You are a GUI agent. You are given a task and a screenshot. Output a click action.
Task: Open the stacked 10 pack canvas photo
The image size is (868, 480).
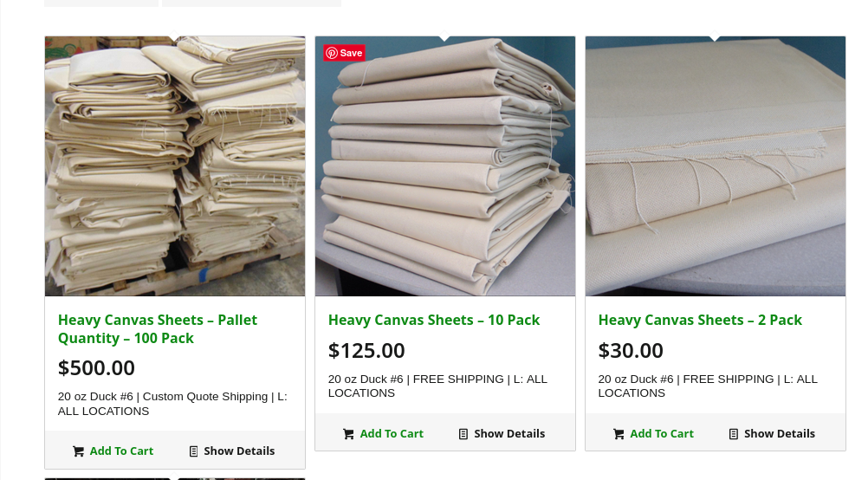tap(445, 166)
